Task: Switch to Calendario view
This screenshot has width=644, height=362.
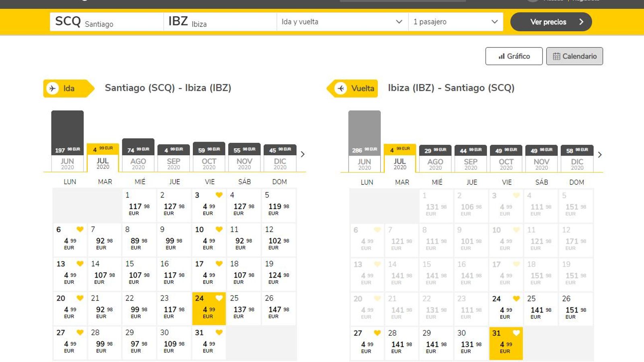Action: tap(574, 56)
